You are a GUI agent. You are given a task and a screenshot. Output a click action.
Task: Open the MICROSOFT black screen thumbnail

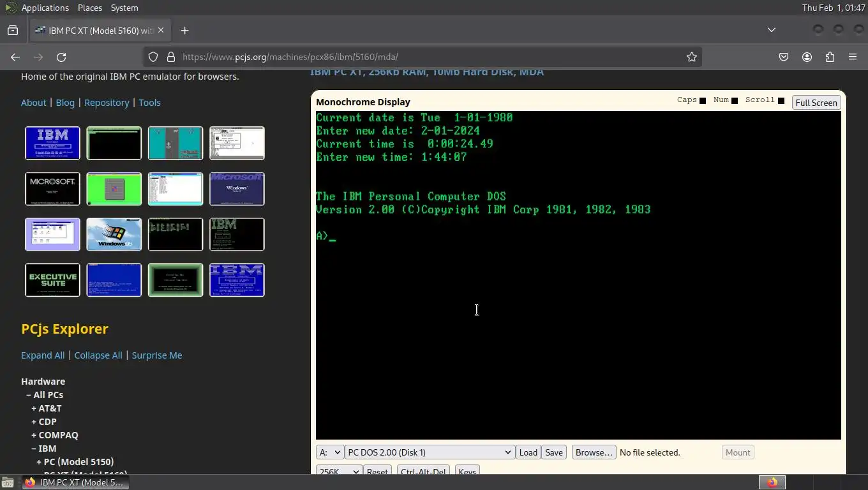click(52, 189)
